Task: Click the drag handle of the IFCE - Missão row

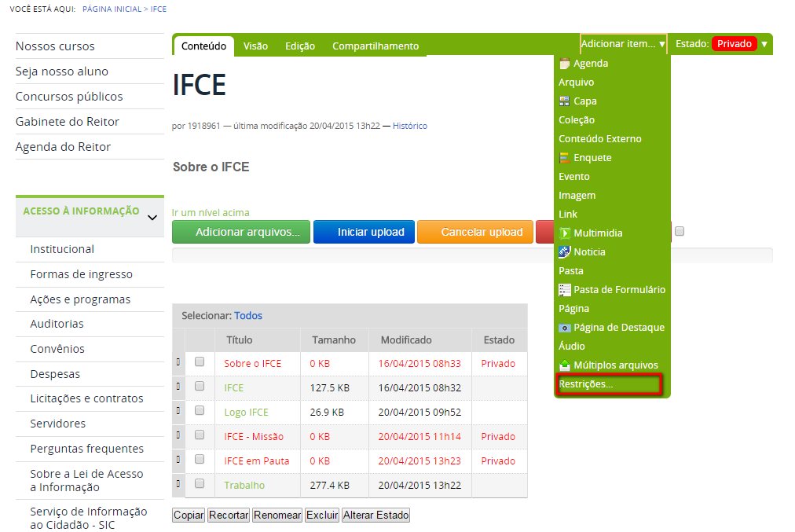Action: 178,435
